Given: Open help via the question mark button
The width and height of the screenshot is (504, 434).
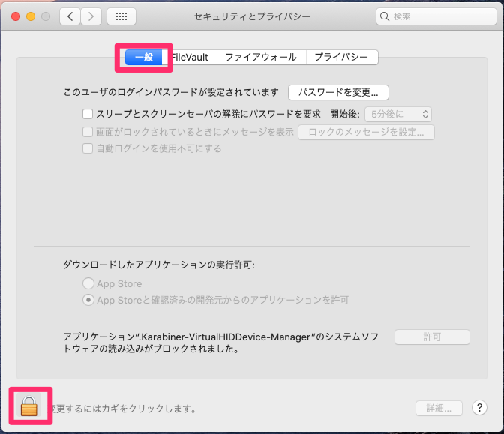Looking at the screenshot, I should [479, 408].
